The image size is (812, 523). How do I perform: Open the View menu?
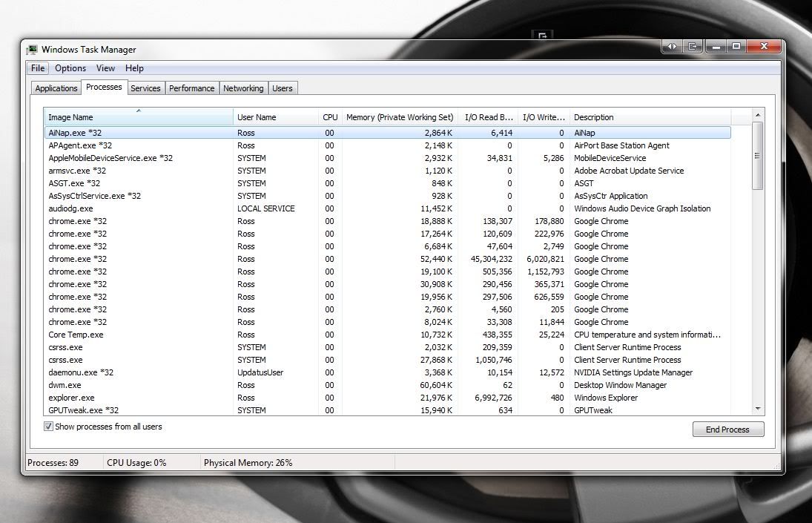[105, 68]
